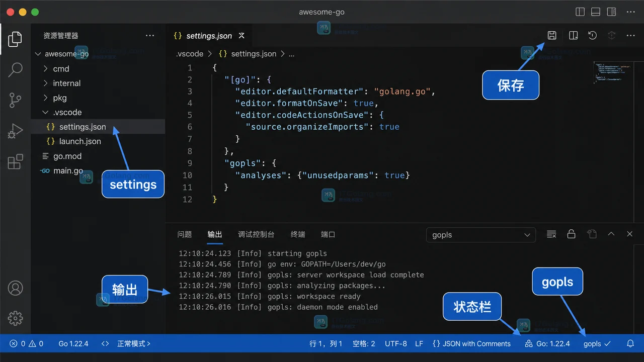
Task: Change language mode JSON with Comments
Action: point(471,344)
